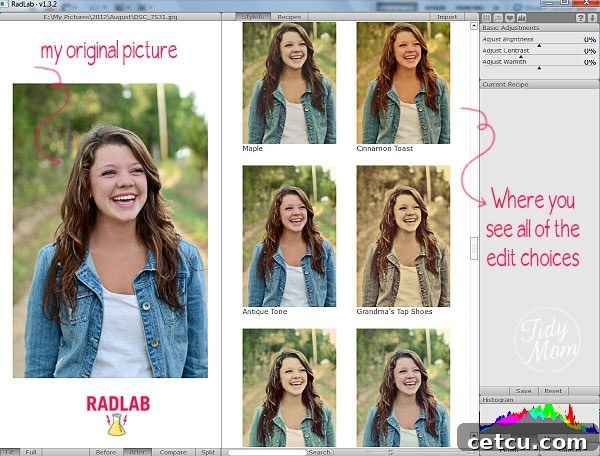Click the Import button
This screenshot has width=600, height=456.
coord(447,17)
